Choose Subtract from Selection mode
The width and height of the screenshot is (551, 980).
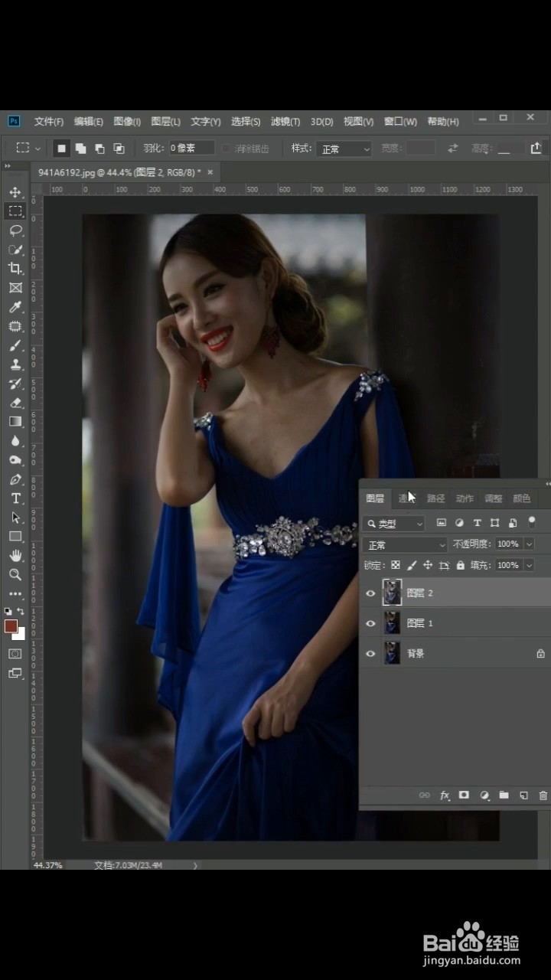point(99,148)
